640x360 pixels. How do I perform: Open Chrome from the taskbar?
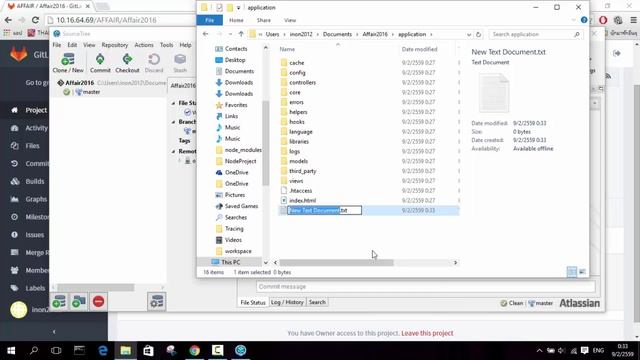[194, 351]
